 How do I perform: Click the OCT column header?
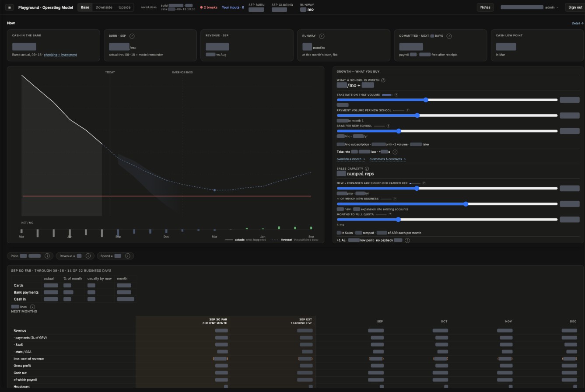pyautogui.click(x=444, y=322)
